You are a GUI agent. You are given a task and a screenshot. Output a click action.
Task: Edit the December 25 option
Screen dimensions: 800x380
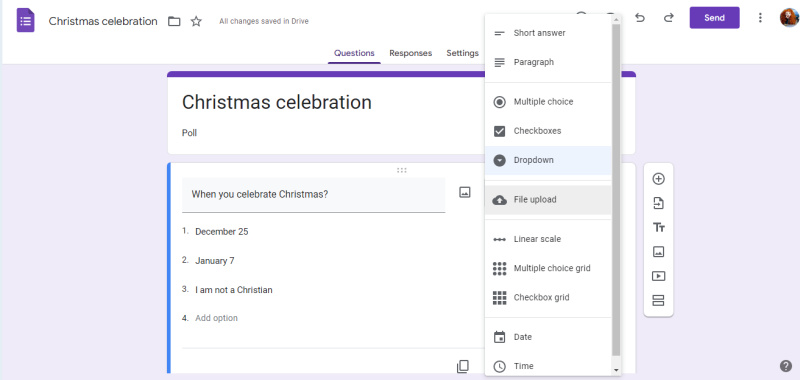click(x=221, y=232)
